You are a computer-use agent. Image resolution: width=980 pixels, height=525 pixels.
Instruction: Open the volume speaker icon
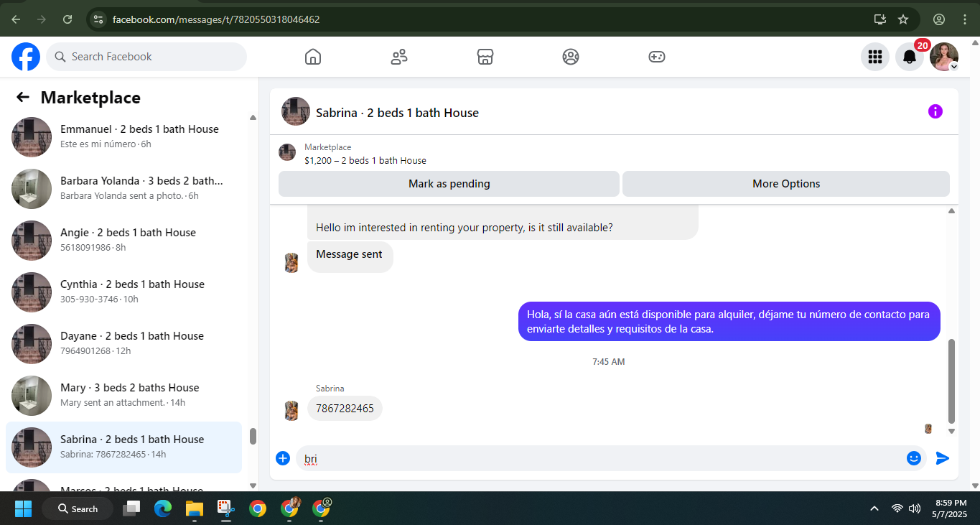click(x=915, y=508)
